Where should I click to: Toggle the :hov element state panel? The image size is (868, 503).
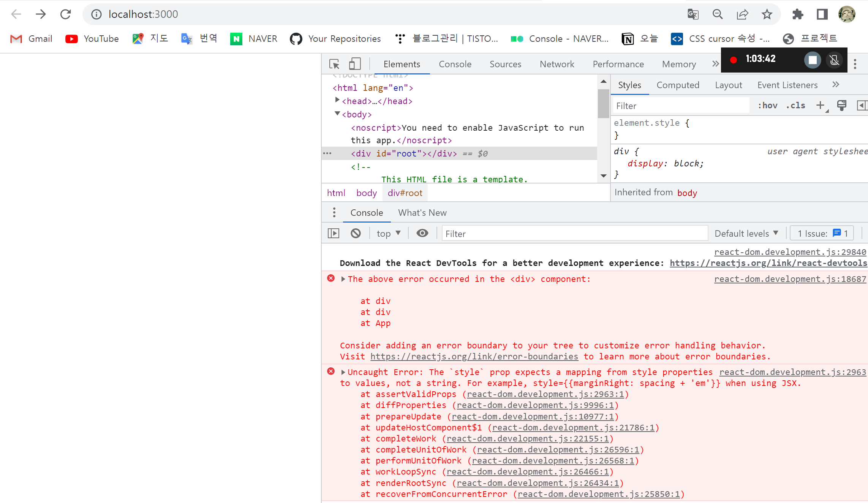[767, 105]
